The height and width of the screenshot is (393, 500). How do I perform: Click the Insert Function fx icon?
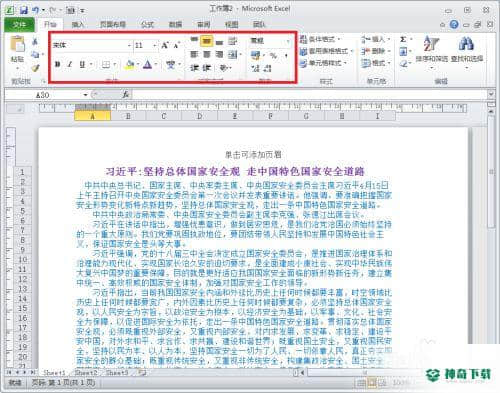pyautogui.click(x=126, y=95)
